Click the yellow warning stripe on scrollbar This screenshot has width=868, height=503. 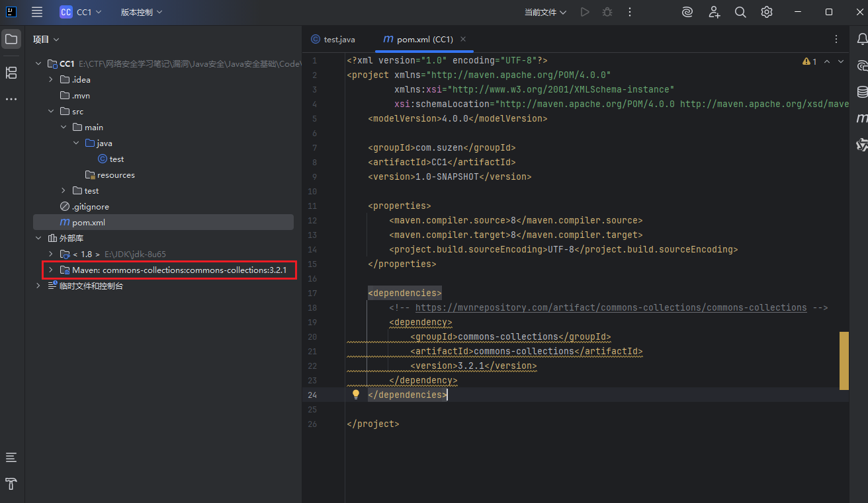point(844,360)
